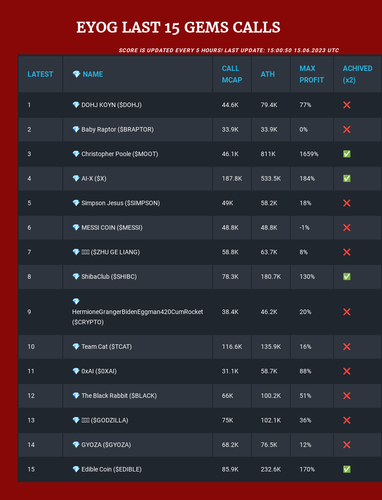Click diamond icon beside Team Cat
382x500 pixels.
(76, 347)
